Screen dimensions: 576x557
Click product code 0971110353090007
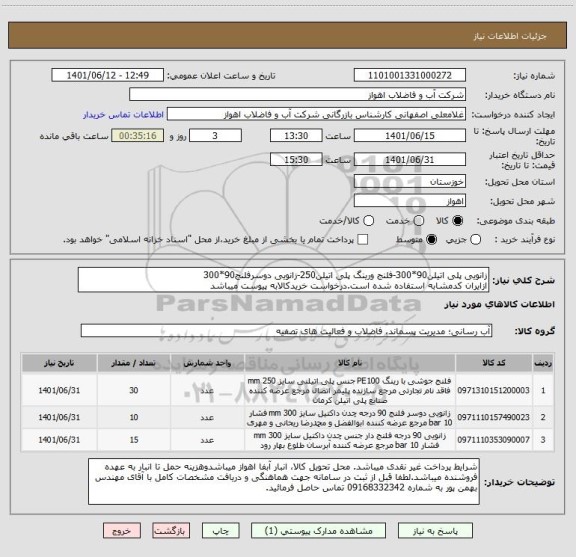tap(493, 440)
